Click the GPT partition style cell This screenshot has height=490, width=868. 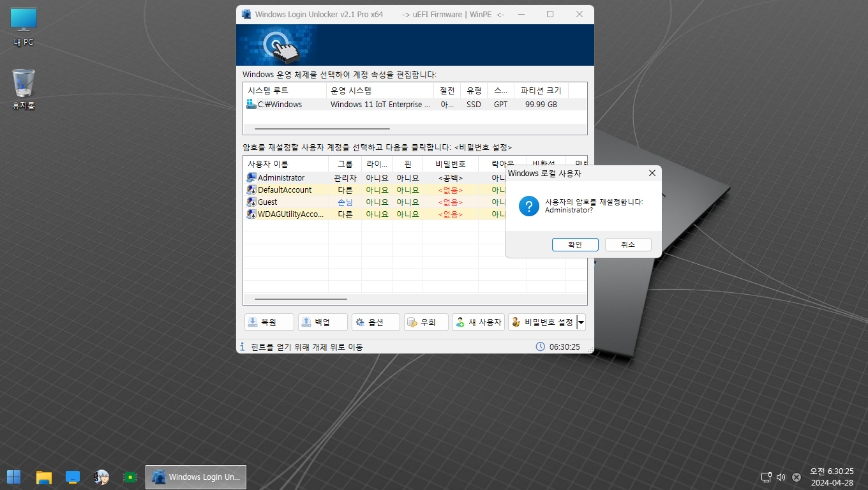tap(500, 104)
